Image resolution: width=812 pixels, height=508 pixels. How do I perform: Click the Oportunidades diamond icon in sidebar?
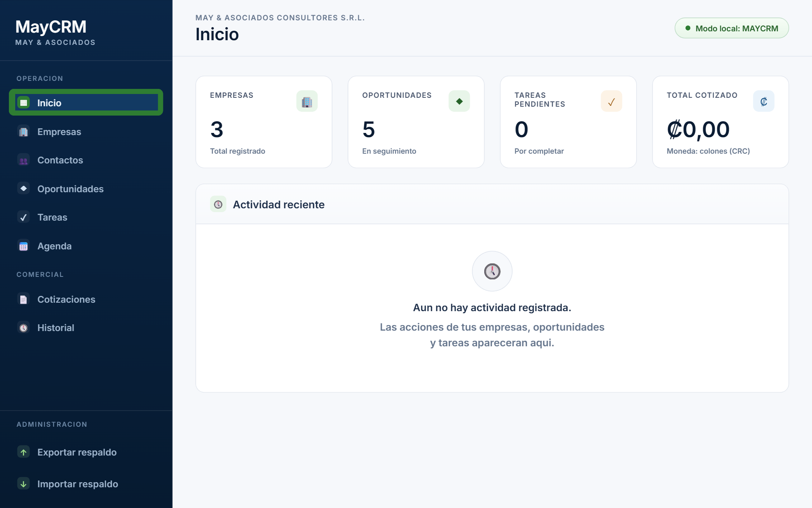click(24, 189)
